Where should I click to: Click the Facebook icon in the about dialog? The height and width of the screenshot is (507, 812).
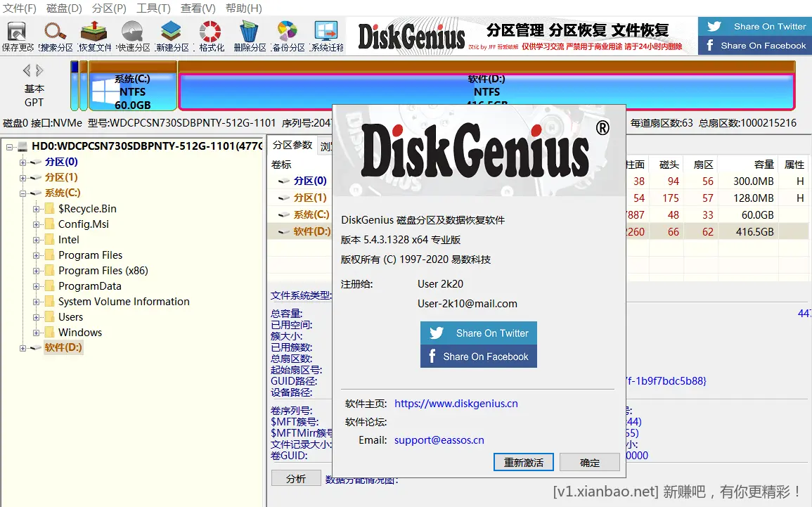pos(432,357)
